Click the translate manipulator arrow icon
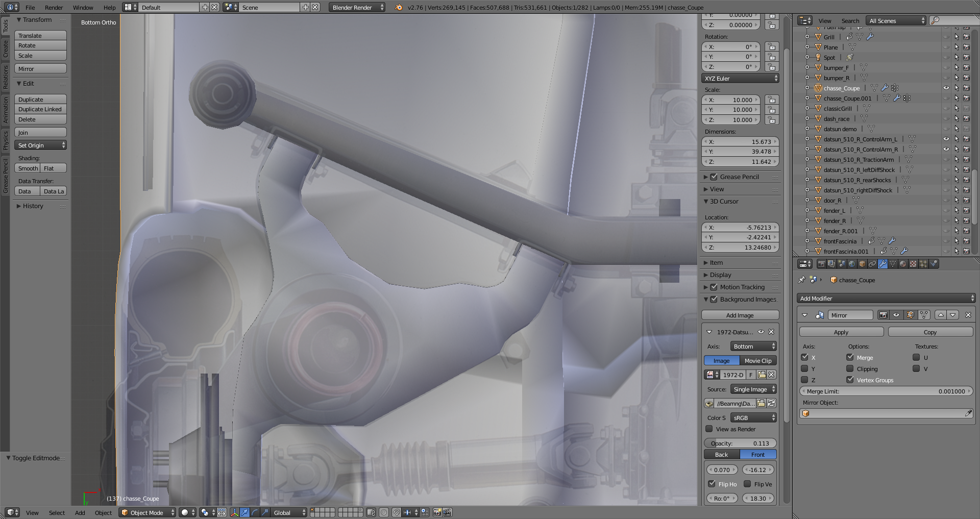The image size is (980, 519). coord(244,512)
